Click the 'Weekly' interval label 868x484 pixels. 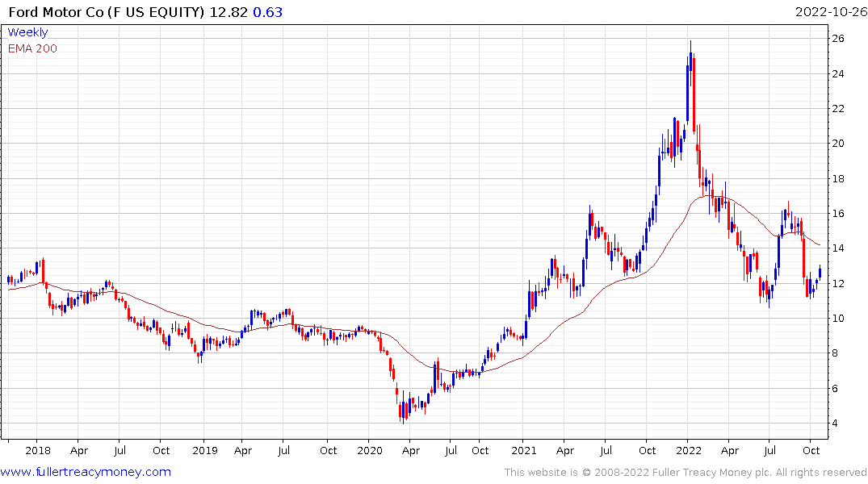pyautogui.click(x=27, y=32)
